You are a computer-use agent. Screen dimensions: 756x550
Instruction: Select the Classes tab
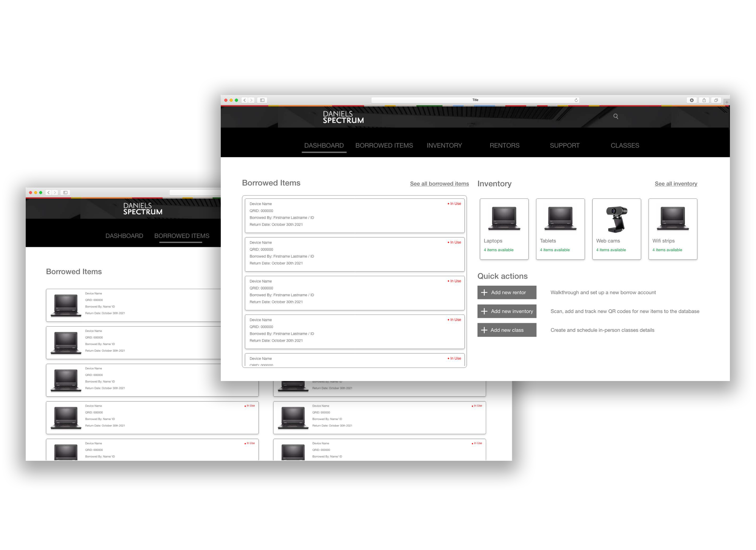624,146
